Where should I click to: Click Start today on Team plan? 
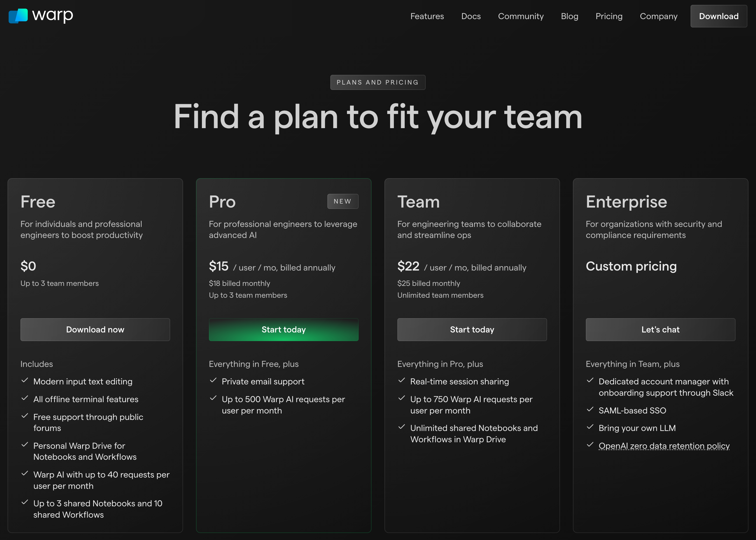(x=472, y=329)
